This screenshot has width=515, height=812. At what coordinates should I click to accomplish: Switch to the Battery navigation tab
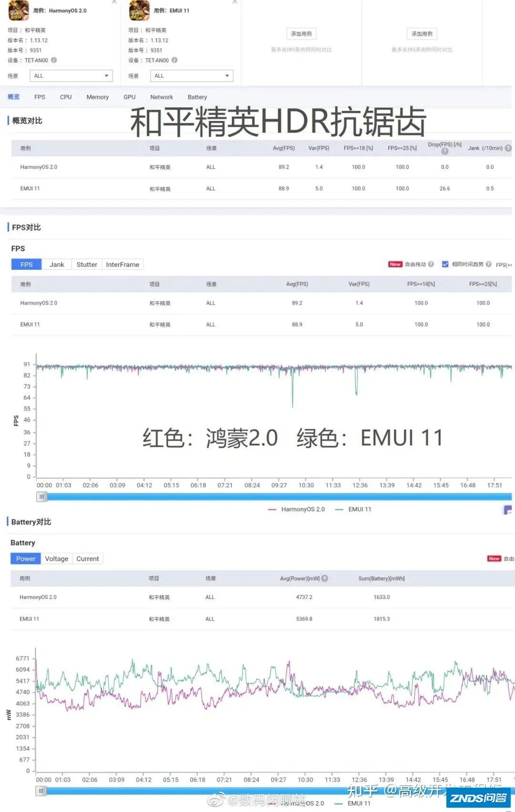[197, 97]
